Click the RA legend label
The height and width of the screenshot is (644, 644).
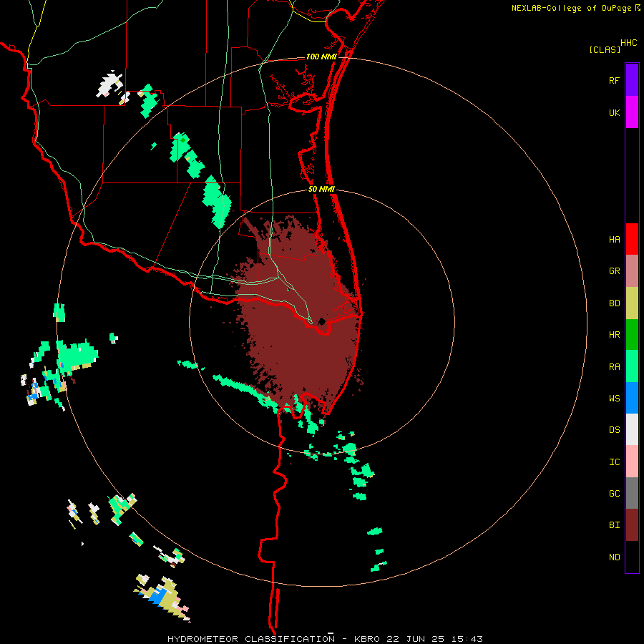pyautogui.click(x=614, y=367)
